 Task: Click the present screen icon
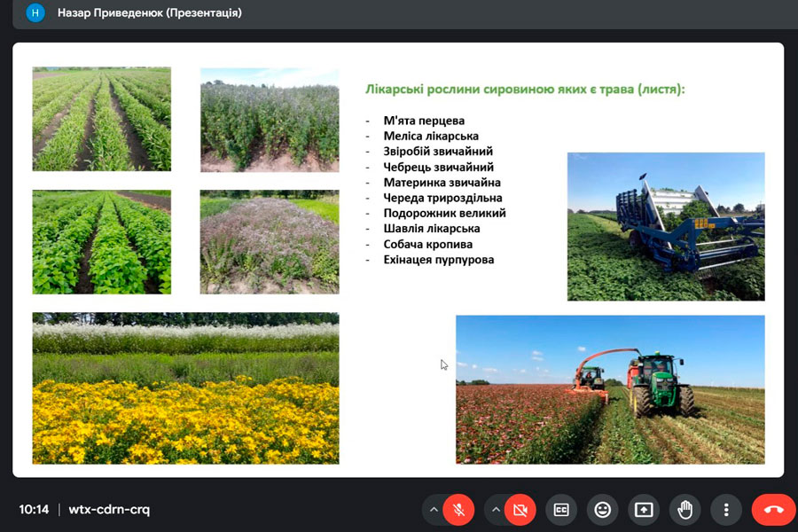644,510
